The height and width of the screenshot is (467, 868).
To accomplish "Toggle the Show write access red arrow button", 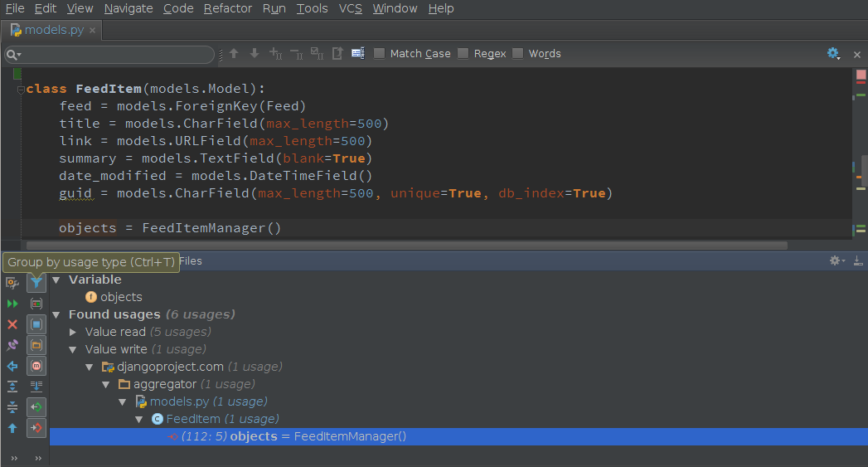I will click(x=36, y=428).
